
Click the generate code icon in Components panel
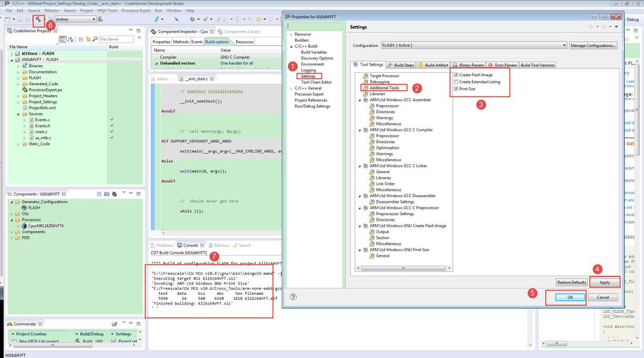pos(114,194)
